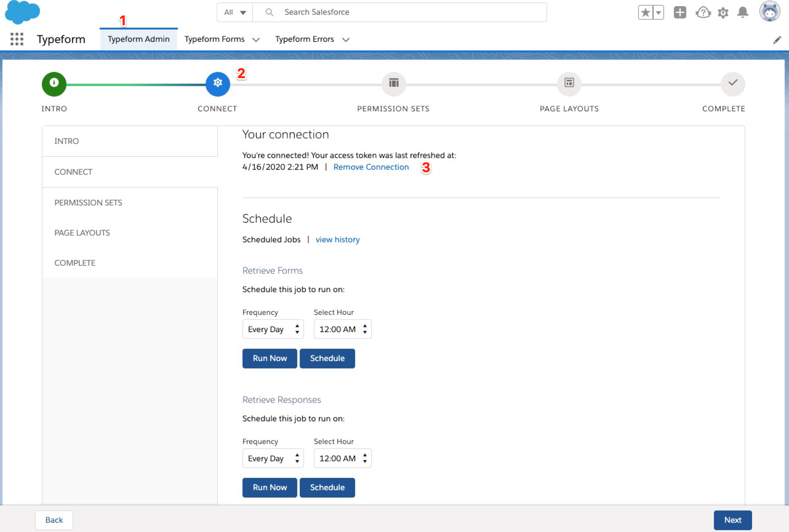
Task: Open the view history link
Action: click(x=337, y=240)
